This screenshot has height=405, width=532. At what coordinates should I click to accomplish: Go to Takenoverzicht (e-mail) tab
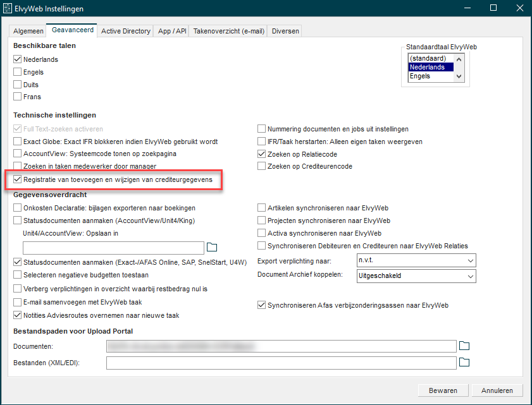(x=228, y=30)
